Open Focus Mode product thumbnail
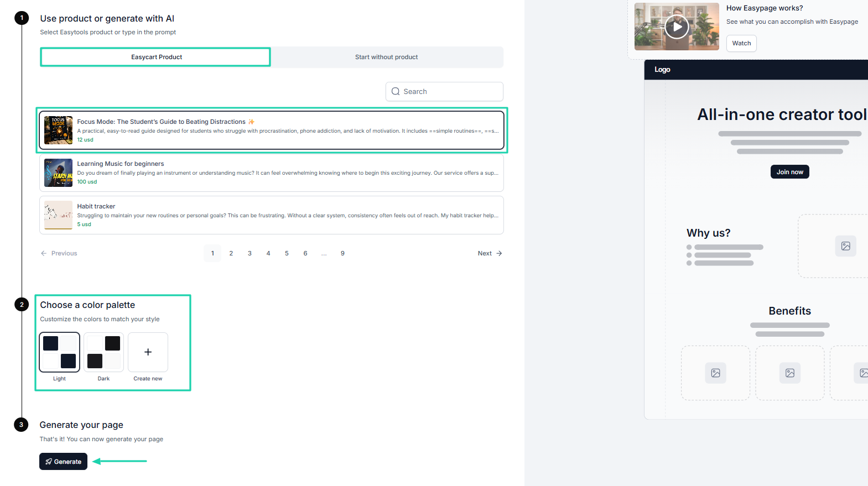 coord(58,130)
